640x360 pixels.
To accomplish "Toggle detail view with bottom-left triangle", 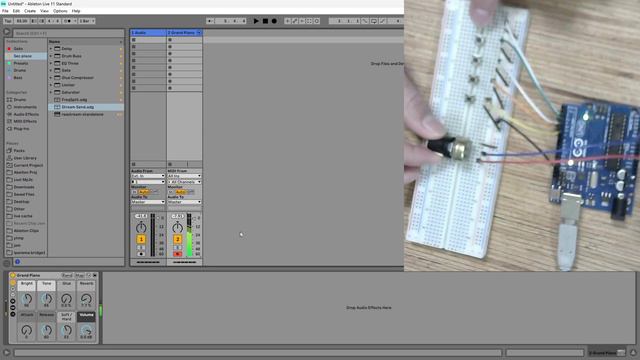I will point(7,353).
